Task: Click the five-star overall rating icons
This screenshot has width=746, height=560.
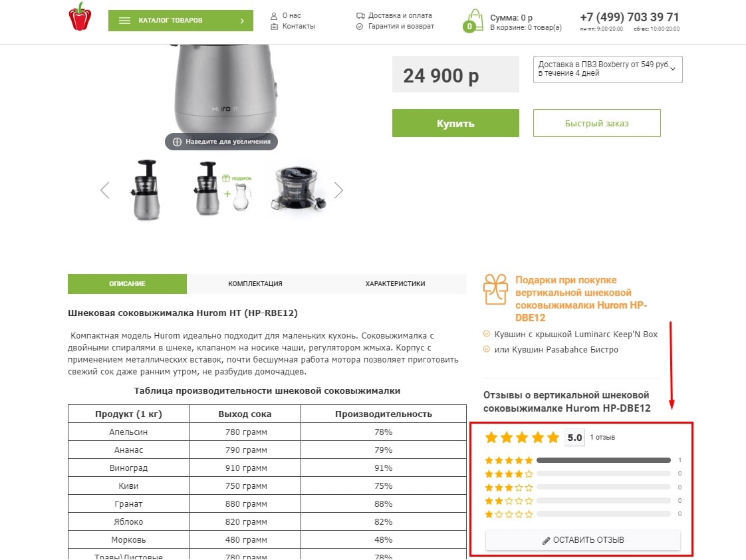Action: click(522, 438)
